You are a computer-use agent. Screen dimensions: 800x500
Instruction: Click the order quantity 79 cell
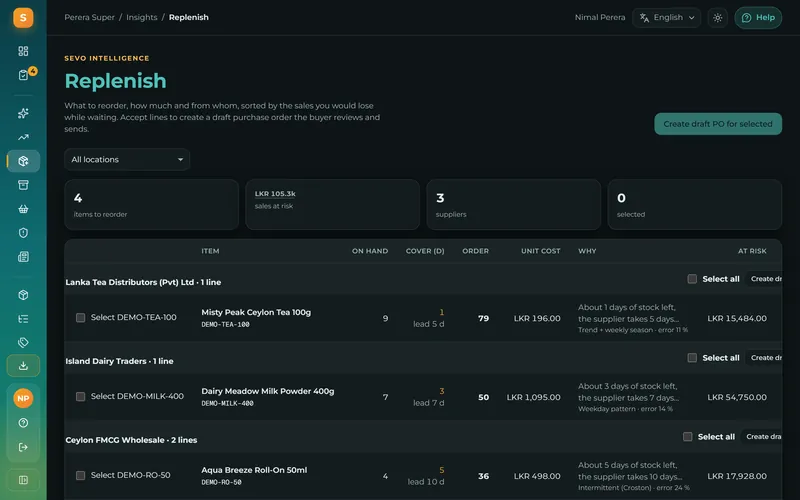483,318
